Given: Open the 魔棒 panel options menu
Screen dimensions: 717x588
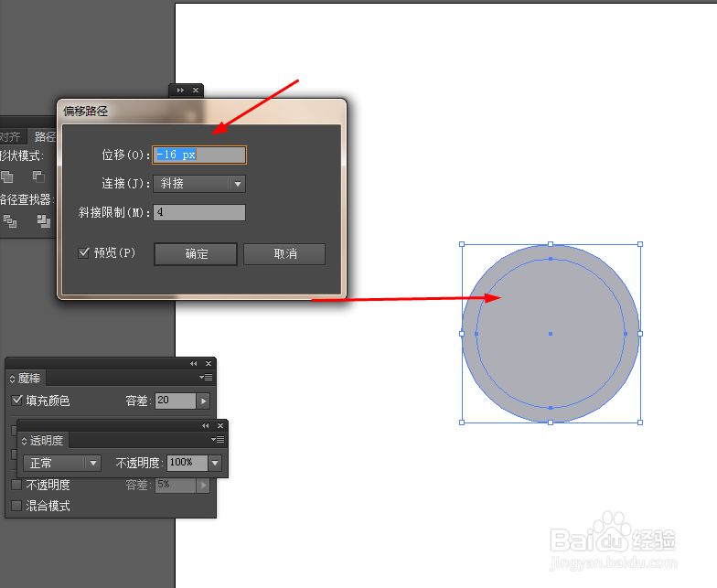Looking at the screenshot, I should [x=206, y=377].
